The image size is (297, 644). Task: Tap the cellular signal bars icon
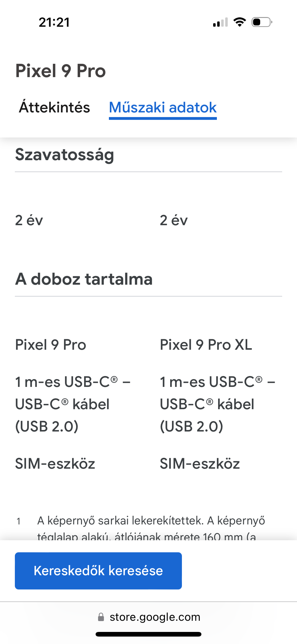coord(220,22)
